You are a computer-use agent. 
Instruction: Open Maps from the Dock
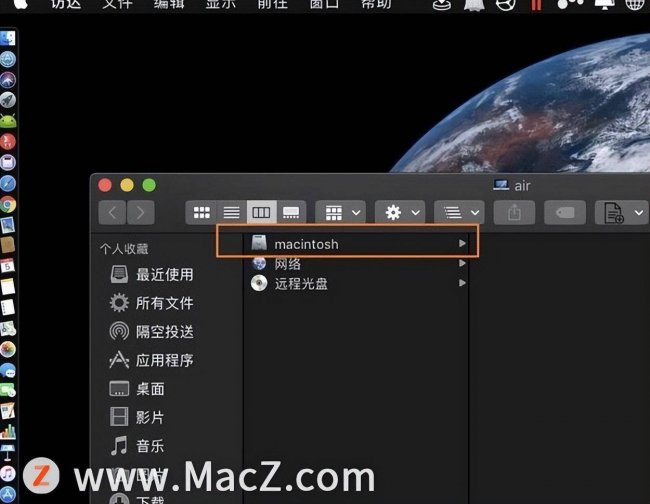click(x=7, y=329)
